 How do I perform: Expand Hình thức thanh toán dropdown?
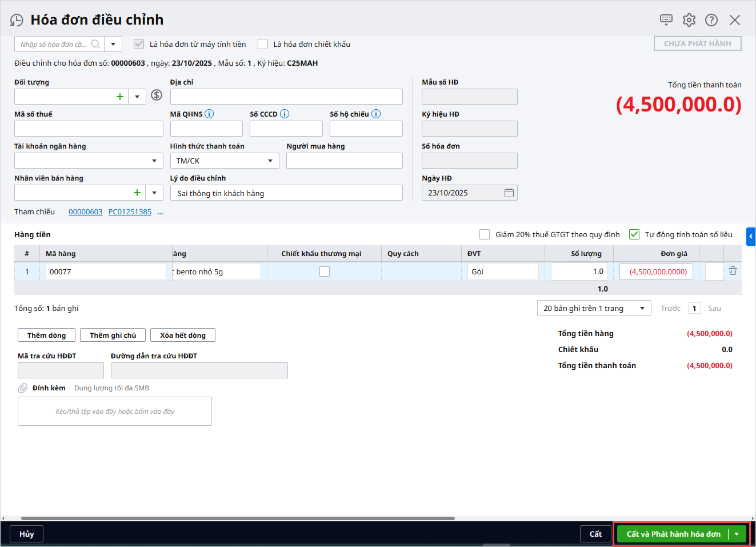pos(270,161)
